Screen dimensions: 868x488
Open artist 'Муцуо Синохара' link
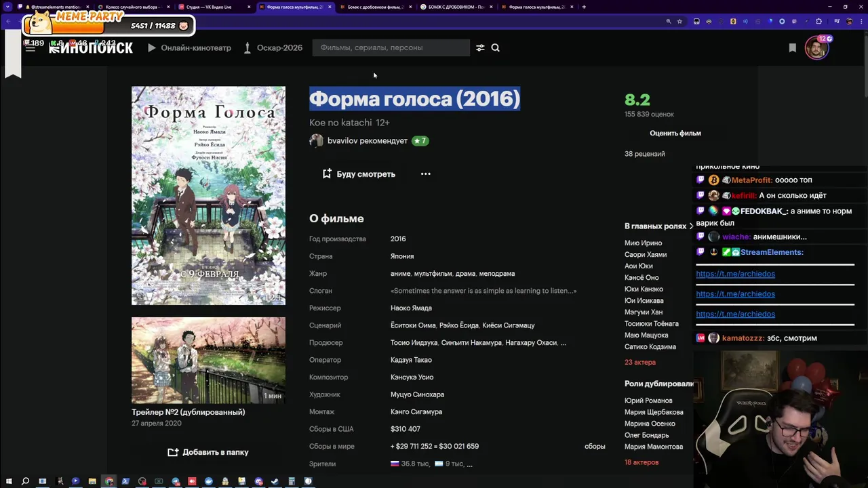point(417,394)
